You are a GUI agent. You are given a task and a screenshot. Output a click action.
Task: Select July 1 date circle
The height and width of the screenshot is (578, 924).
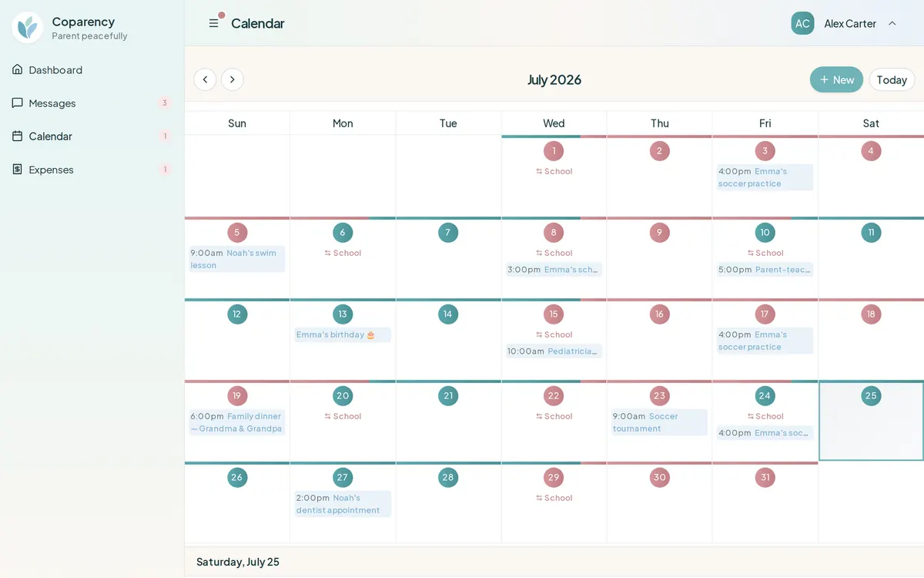point(553,151)
